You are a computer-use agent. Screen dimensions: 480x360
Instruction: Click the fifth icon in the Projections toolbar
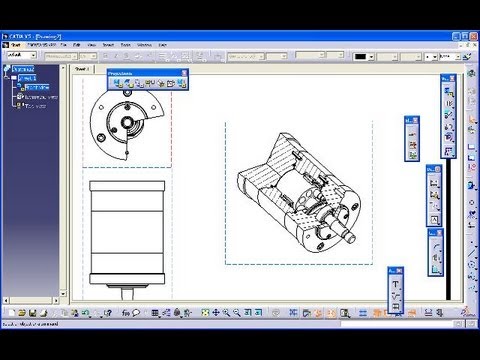(x=161, y=83)
